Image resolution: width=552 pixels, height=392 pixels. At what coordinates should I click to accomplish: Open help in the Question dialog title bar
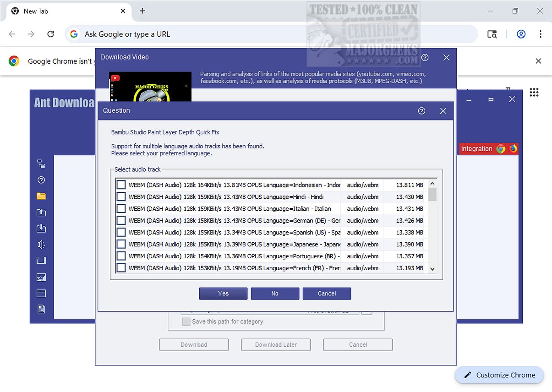tap(422, 111)
